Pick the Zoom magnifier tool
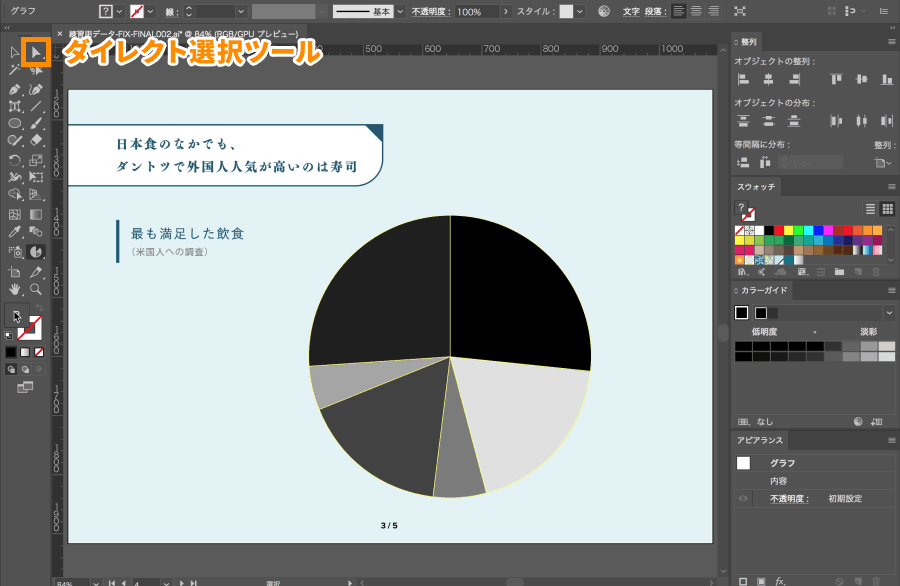The height and width of the screenshot is (586, 900). (x=36, y=289)
